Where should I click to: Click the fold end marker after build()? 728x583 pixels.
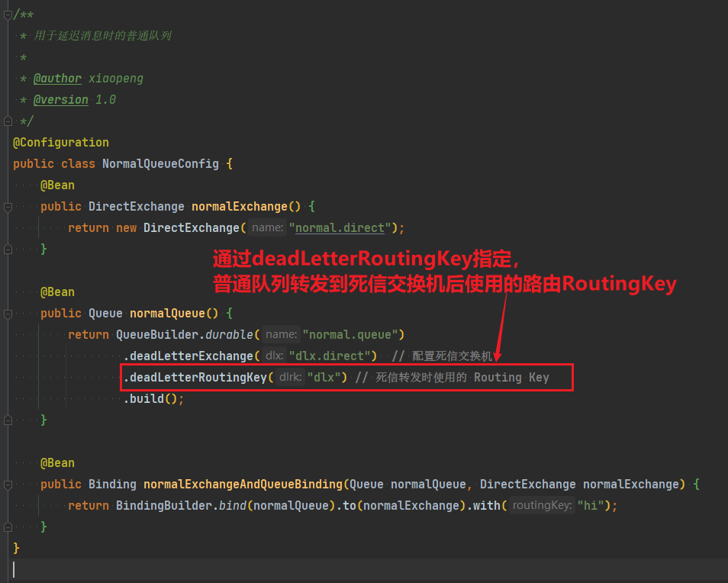tap(7, 420)
